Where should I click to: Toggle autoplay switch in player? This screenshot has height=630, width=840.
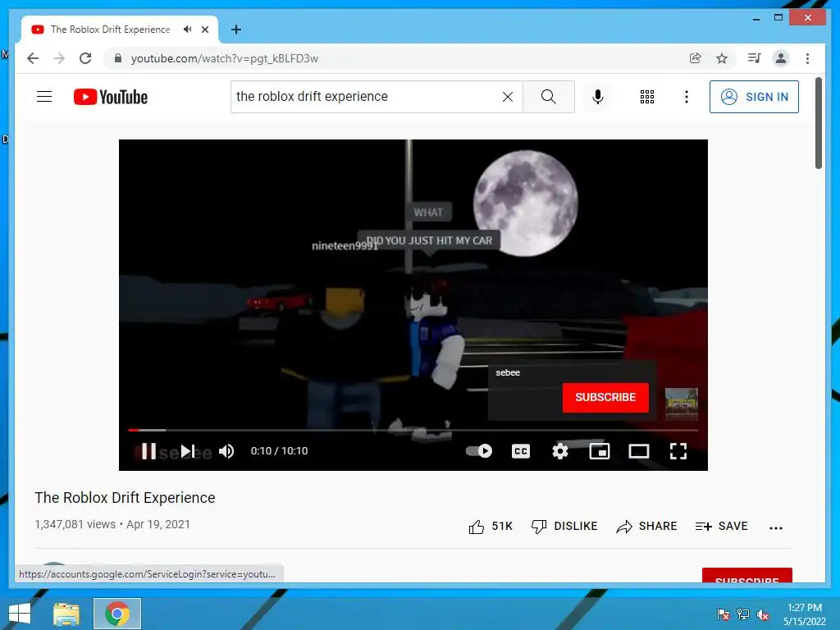coord(478,451)
